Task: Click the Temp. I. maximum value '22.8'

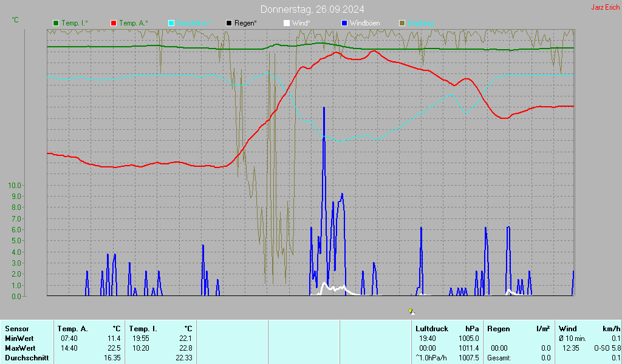Action: tap(186, 348)
